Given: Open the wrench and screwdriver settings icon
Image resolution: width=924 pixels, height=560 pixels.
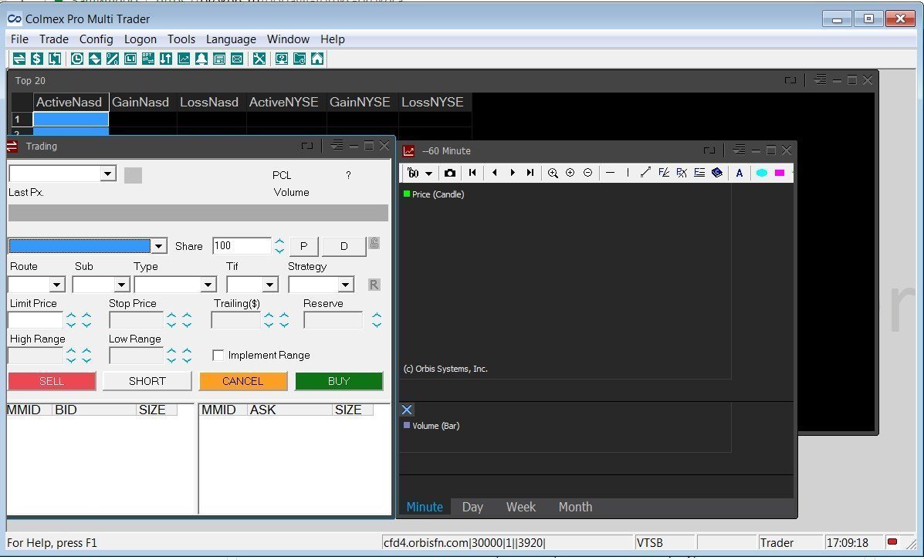Looking at the screenshot, I should tap(259, 59).
